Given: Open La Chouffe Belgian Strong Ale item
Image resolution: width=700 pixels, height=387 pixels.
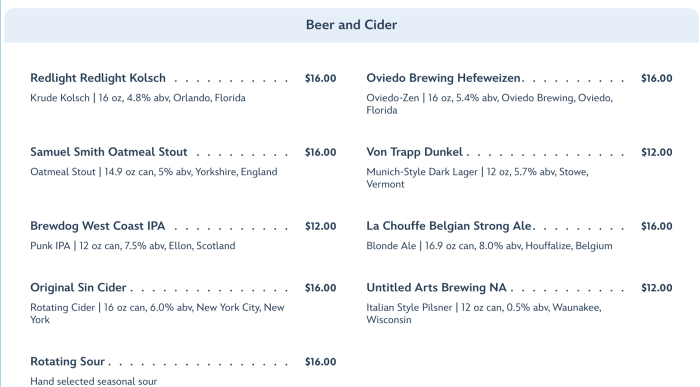Looking at the screenshot, I should coord(449,226).
